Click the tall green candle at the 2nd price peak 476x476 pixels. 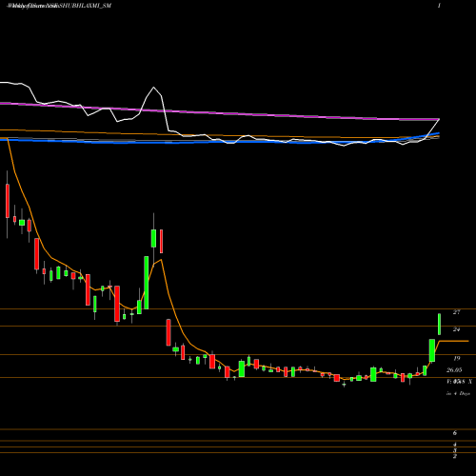[147, 283]
